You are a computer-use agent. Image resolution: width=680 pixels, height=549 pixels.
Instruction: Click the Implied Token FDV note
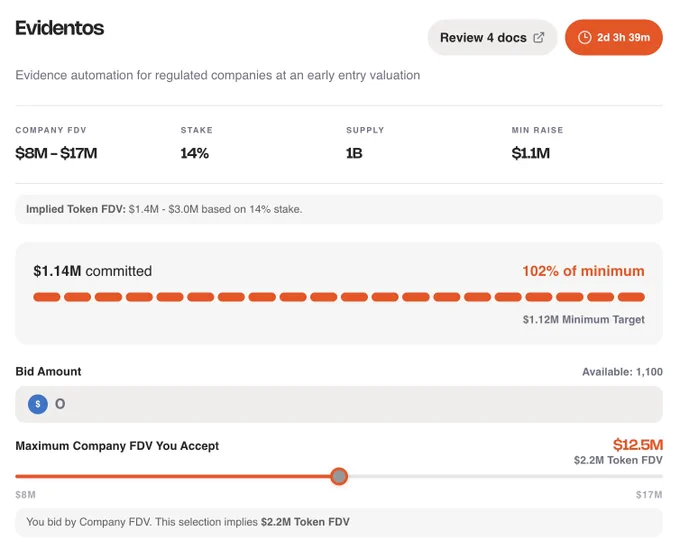tap(339, 209)
